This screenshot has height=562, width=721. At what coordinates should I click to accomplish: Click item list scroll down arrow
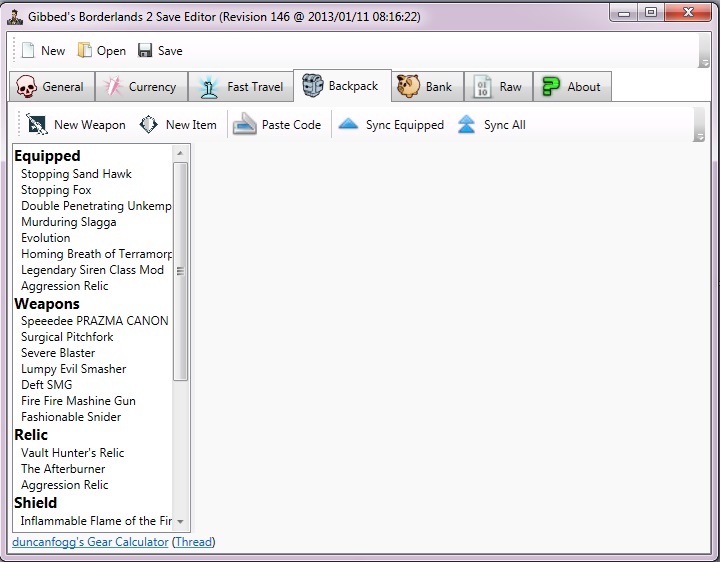point(180,522)
